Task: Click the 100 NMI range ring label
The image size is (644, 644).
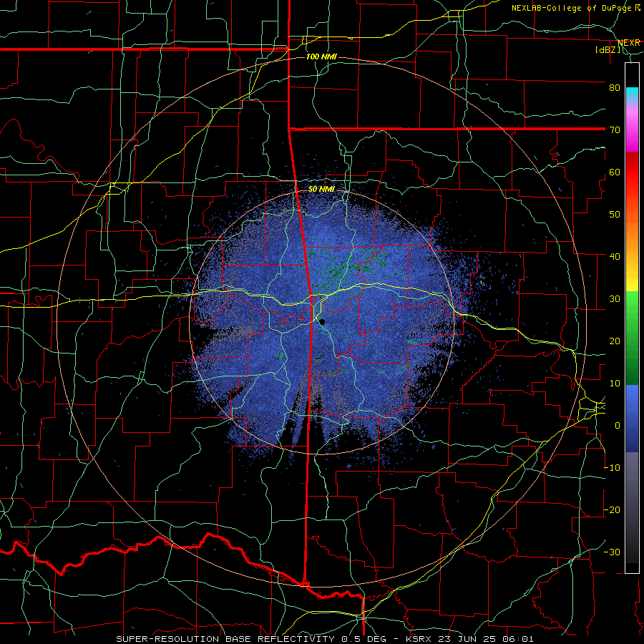Action: pyautogui.click(x=321, y=57)
